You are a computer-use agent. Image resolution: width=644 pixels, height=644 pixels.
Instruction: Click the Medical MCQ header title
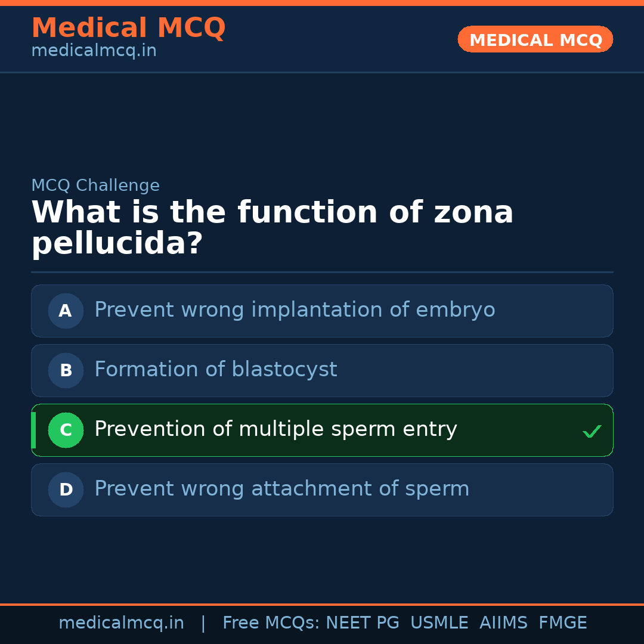coord(128,28)
